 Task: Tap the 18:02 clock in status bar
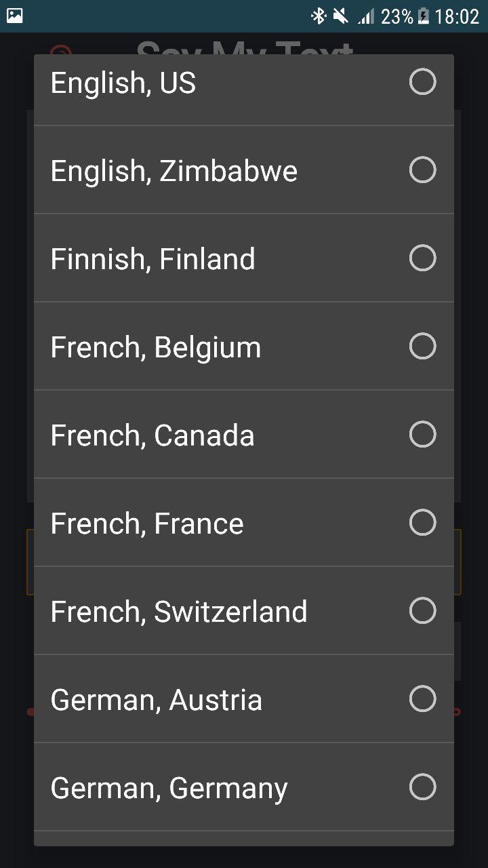click(x=457, y=16)
